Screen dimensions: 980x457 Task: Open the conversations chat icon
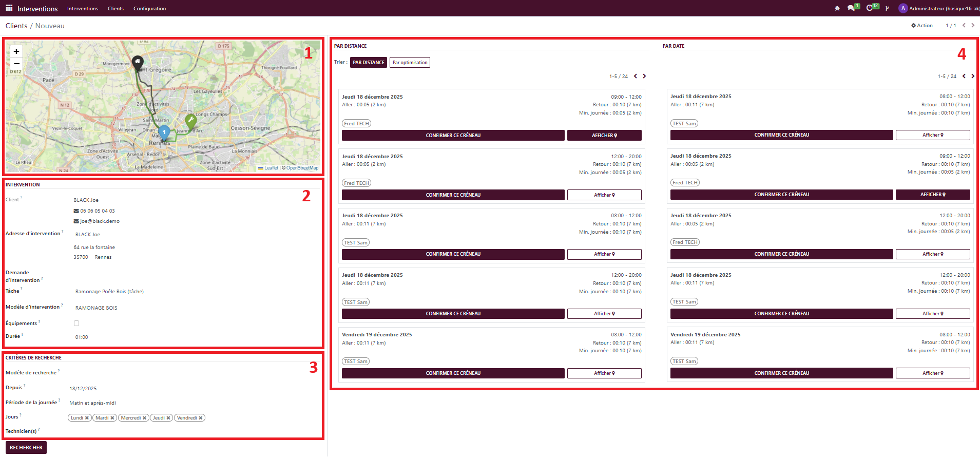(x=851, y=8)
